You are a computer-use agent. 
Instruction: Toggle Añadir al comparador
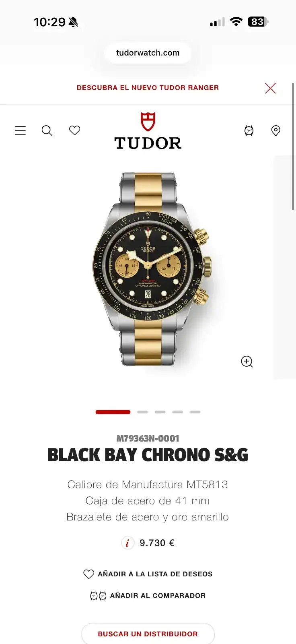click(x=148, y=596)
